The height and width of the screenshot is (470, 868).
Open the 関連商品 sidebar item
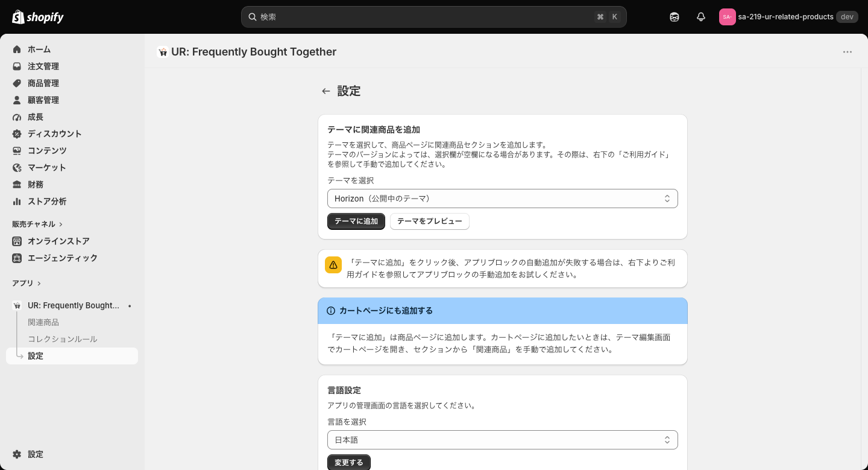[43, 322]
